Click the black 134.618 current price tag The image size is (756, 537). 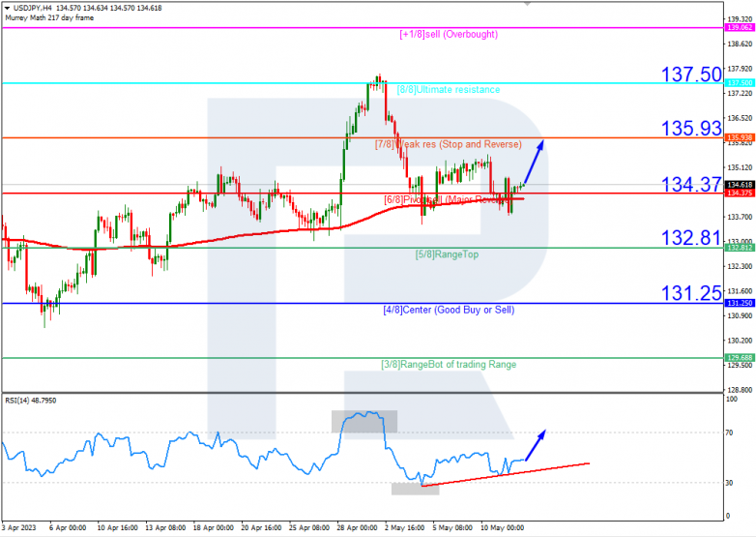point(740,185)
